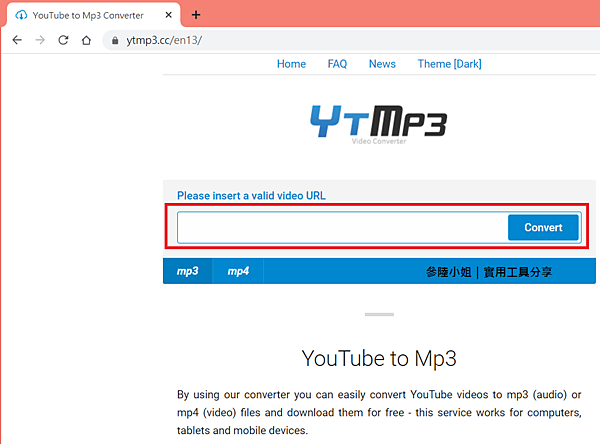
Task: Click the YtMp3 Video Converter logo
Action: coord(378,124)
